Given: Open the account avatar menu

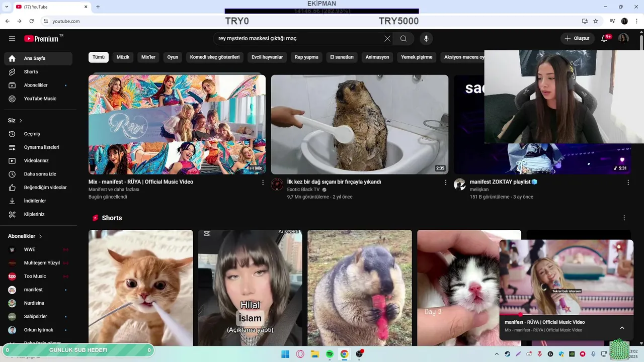Looking at the screenshot, I should tap(623, 39).
